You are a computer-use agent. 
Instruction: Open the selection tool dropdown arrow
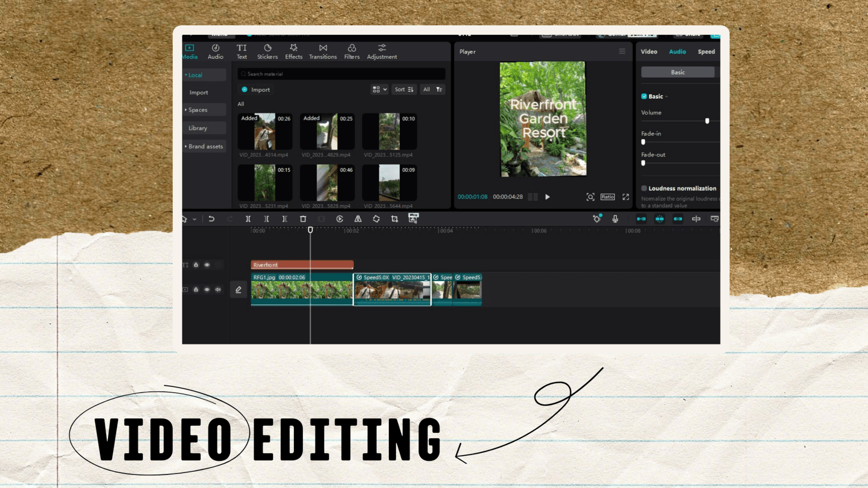195,219
